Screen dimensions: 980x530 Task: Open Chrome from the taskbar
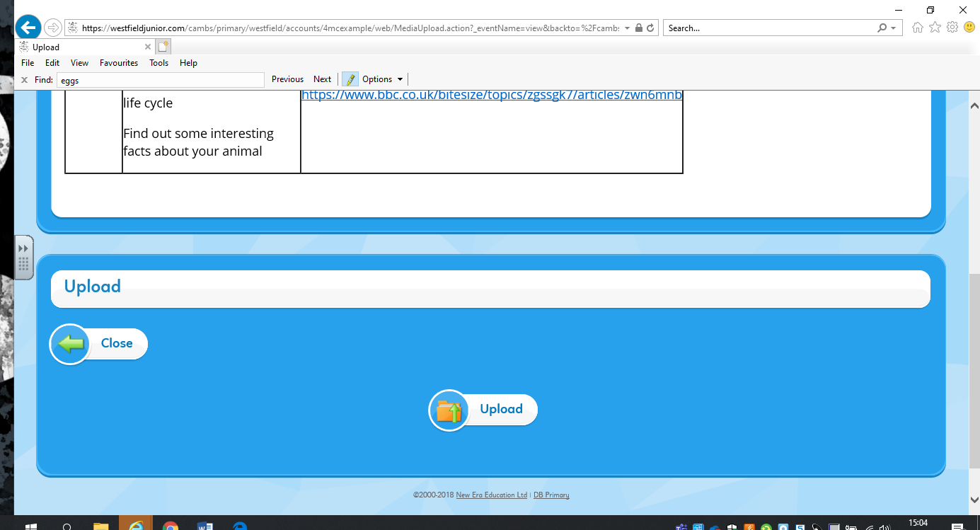170,524
